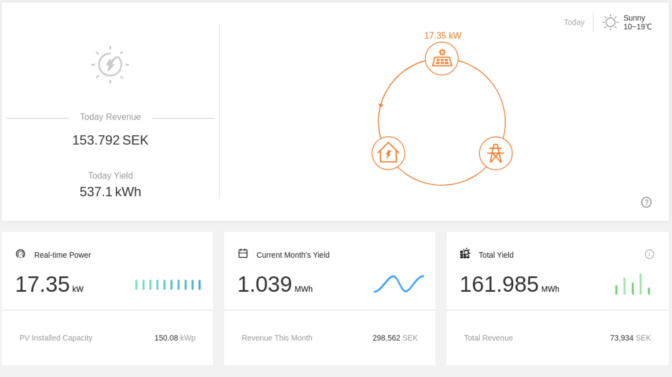Click the Real-time Power gauge icon
This screenshot has height=377, width=672.
tap(20, 254)
